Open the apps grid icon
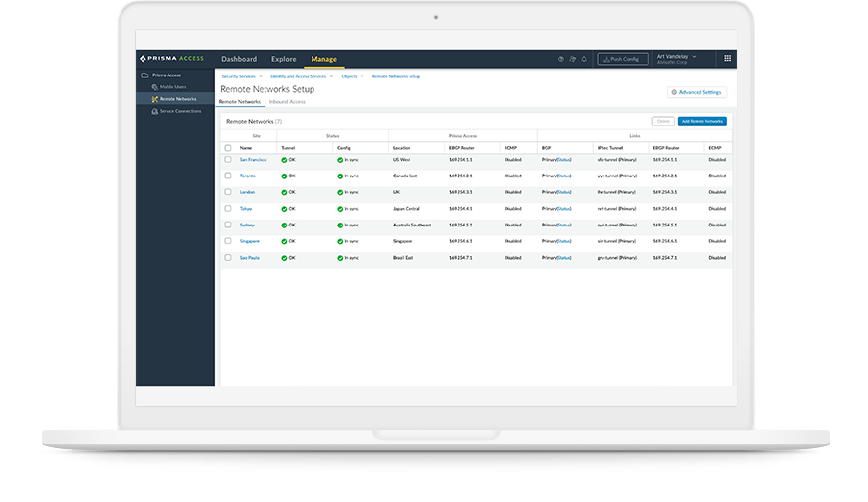The height and width of the screenshot is (502, 868). [727, 59]
